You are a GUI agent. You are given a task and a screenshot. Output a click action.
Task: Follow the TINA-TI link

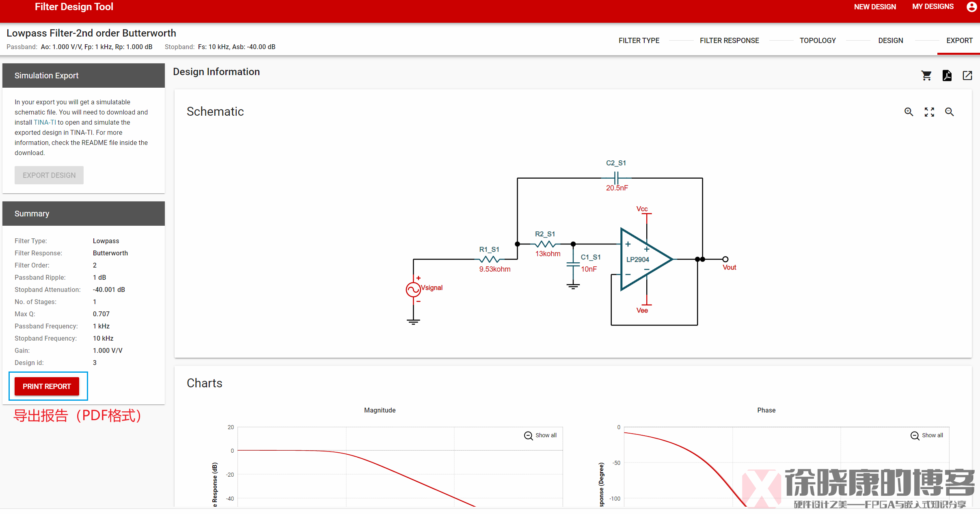[x=45, y=122]
